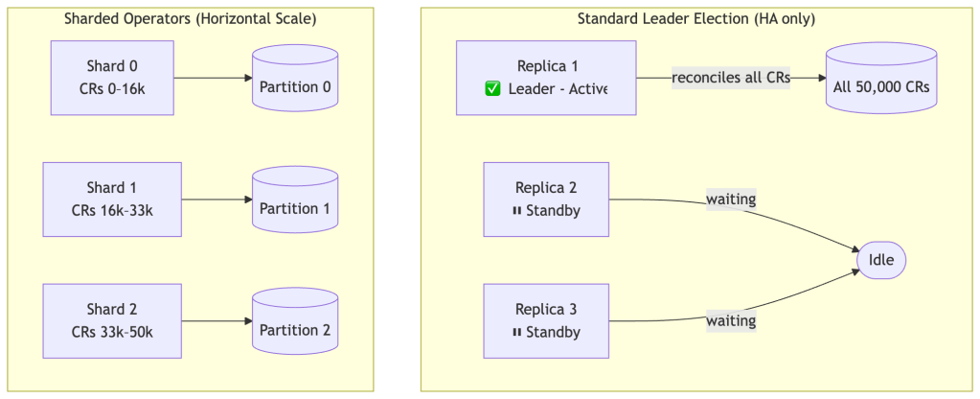The height and width of the screenshot is (399, 980).
Task: Click the All 50,000 CRs cylinder
Action: coord(881,80)
